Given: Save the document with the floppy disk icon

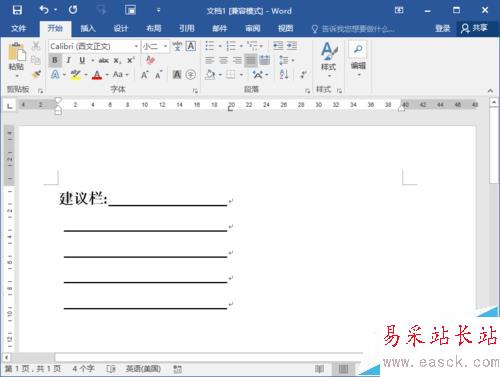Looking at the screenshot, I should click(17, 10).
